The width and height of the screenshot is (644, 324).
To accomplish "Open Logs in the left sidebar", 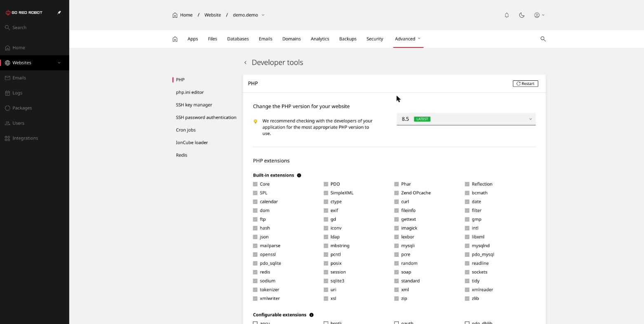I will pyautogui.click(x=35, y=93).
